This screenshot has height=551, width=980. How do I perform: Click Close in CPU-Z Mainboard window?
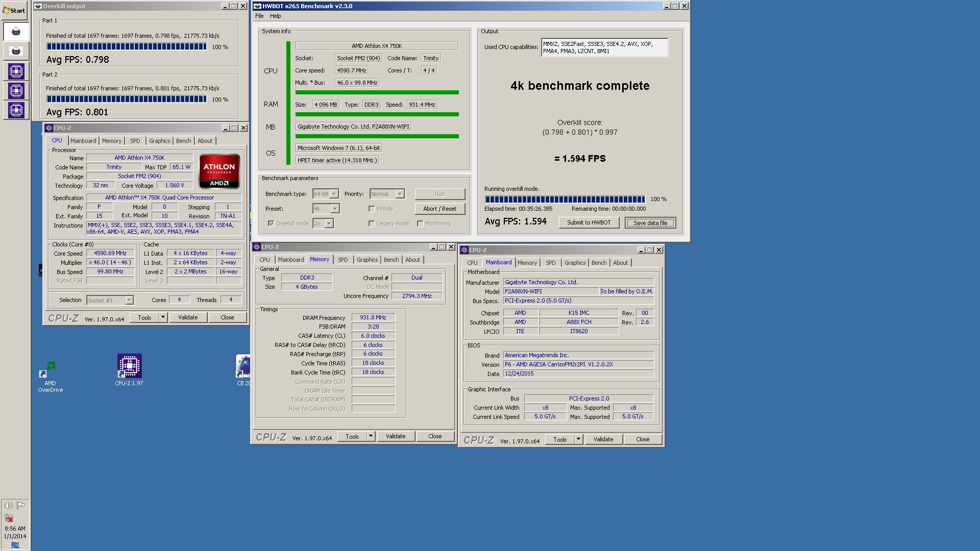point(643,439)
